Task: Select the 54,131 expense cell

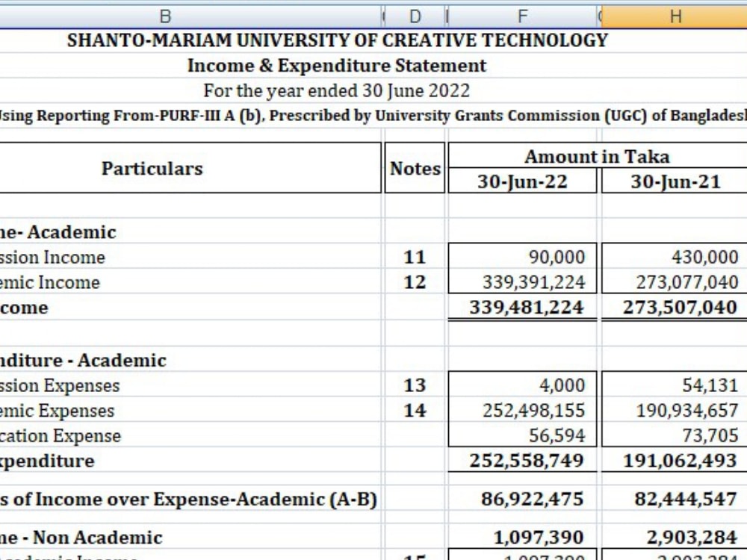Action: 674,385
